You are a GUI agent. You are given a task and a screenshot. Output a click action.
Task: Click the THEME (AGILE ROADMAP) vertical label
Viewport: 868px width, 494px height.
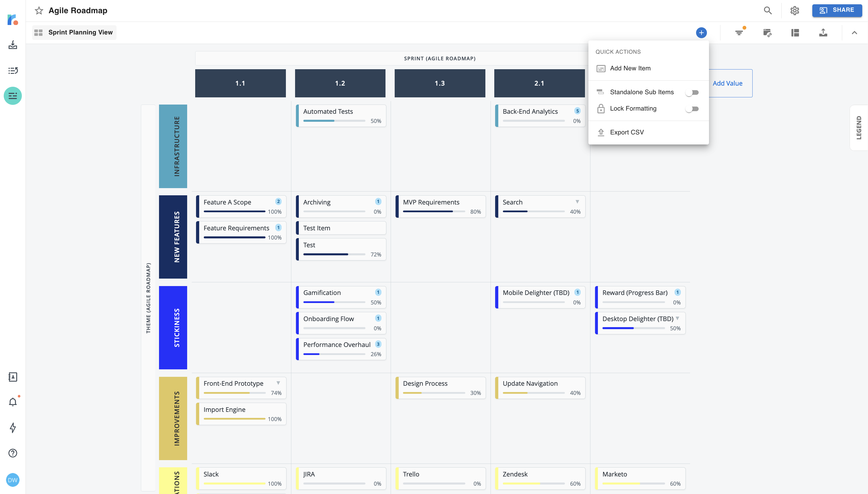[148, 298]
